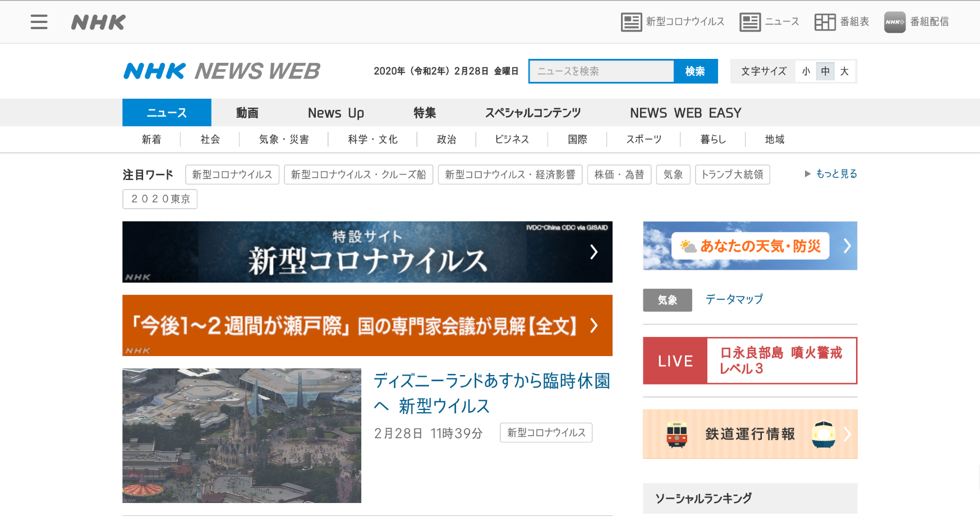The height and width of the screenshot is (526, 980).
Task: Select the 国際 category
Action: click(577, 139)
